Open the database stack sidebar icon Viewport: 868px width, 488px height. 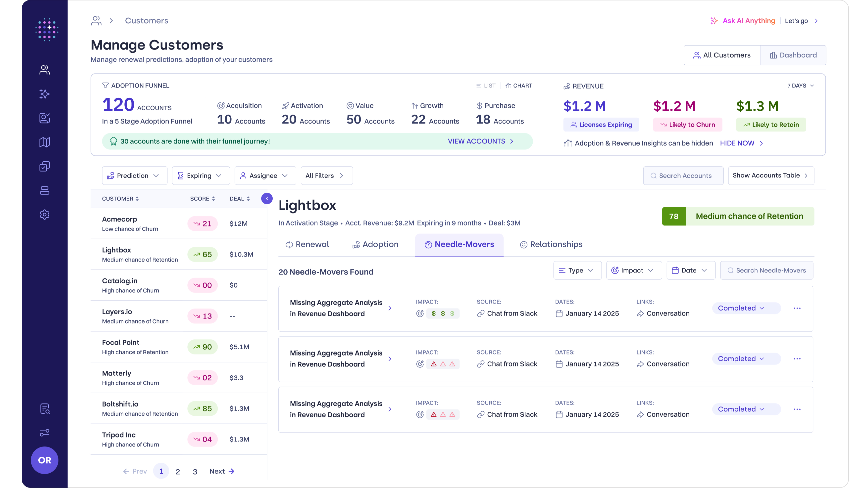click(x=45, y=190)
